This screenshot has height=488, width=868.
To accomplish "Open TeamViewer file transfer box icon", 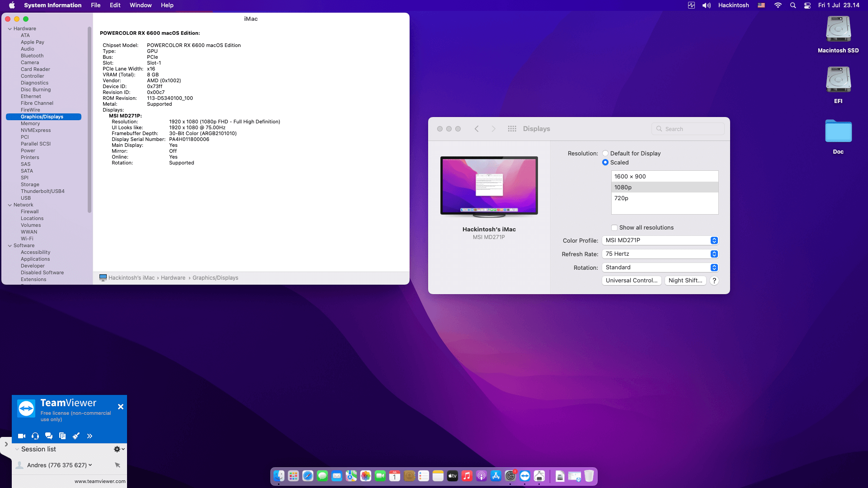I will click(x=62, y=436).
